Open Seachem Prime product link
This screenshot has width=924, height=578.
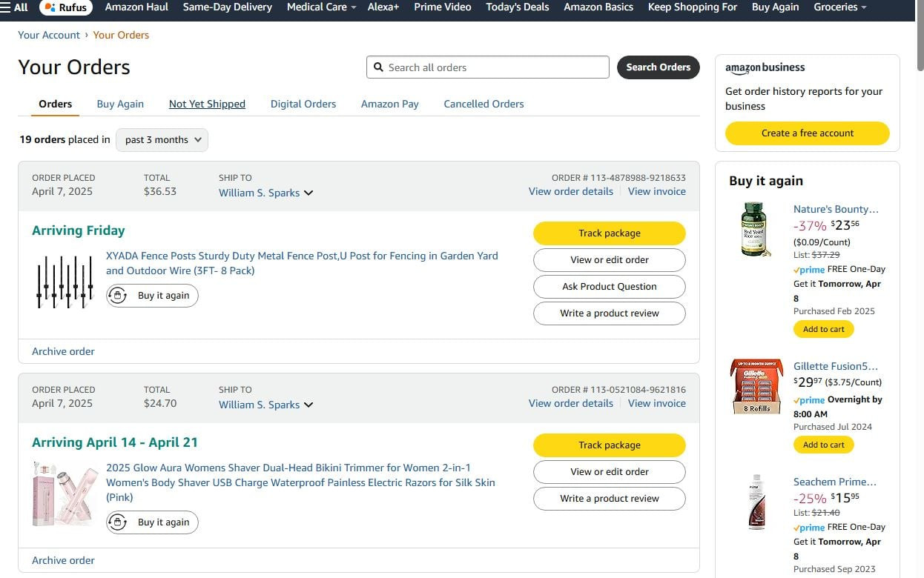(835, 482)
